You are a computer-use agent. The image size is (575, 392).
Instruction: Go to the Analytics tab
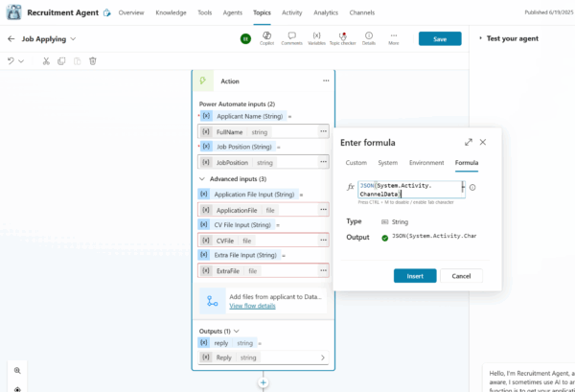(x=326, y=12)
